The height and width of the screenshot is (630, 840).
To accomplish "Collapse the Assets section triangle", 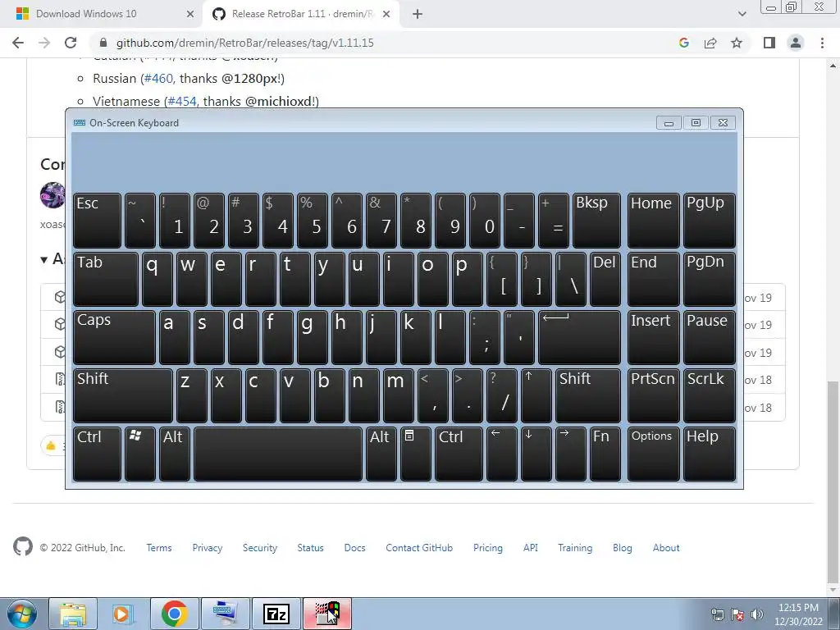I will coord(44,260).
